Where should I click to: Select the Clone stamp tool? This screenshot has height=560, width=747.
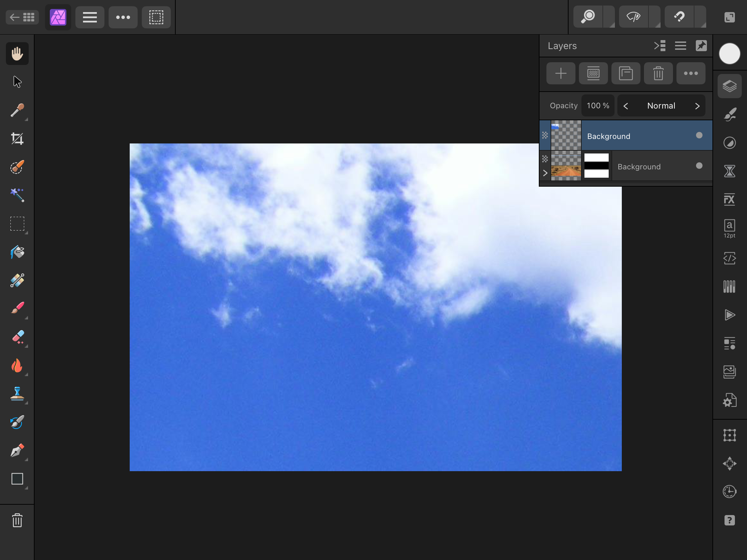point(17,394)
